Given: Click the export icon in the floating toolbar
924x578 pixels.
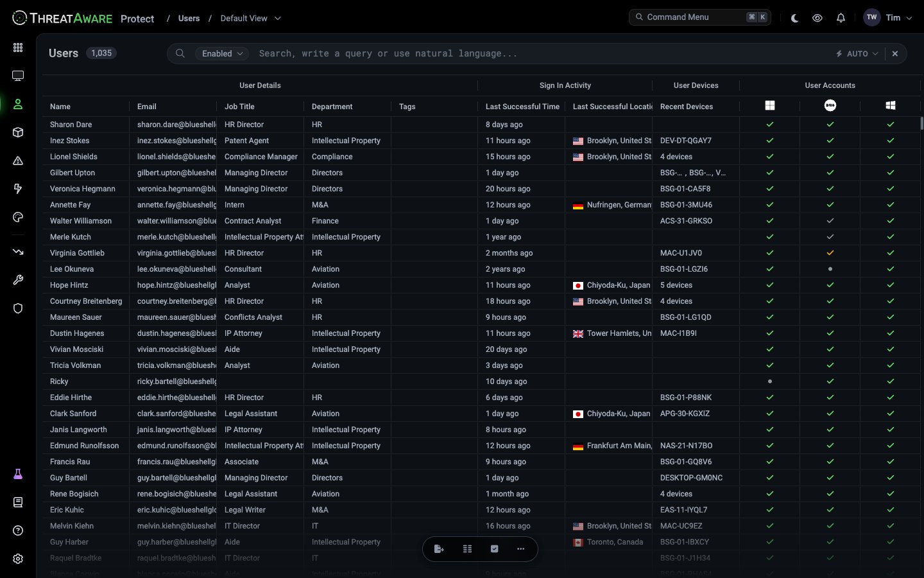Looking at the screenshot, I should [439, 548].
